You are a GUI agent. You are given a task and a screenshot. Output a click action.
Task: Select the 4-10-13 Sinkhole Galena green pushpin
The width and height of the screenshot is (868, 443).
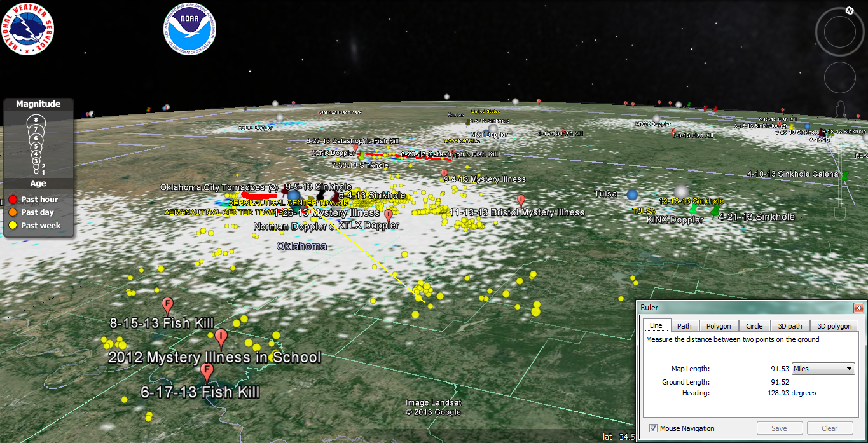click(845, 175)
